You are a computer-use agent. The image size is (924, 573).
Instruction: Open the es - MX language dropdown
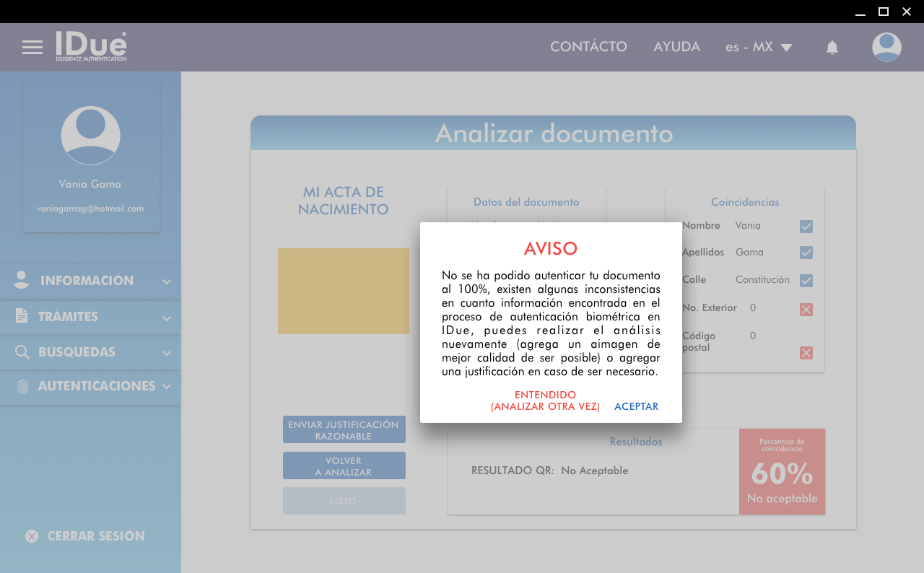point(759,48)
